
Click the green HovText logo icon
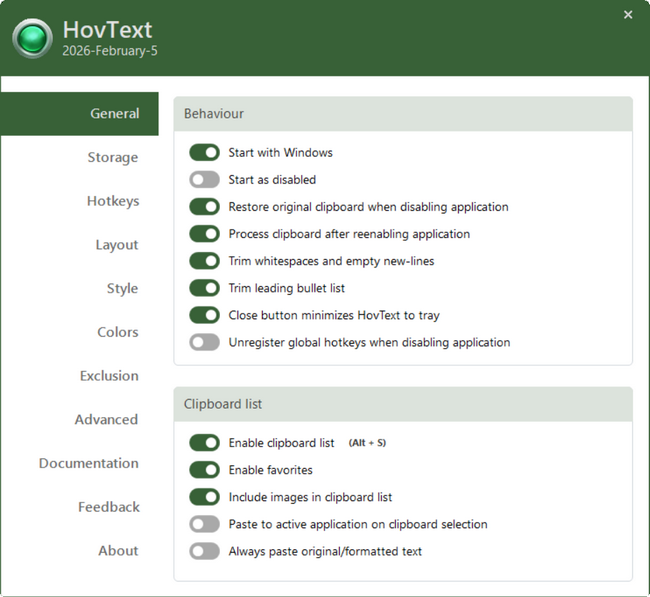pos(33,39)
